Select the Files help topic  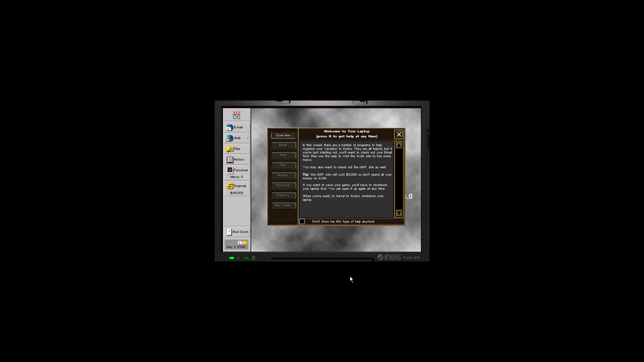click(x=283, y=165)
